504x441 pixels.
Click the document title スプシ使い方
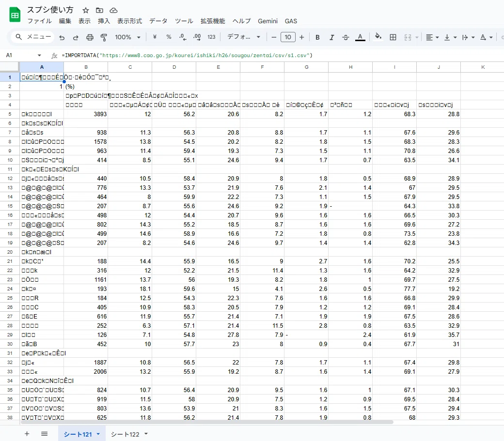(50, 10)
